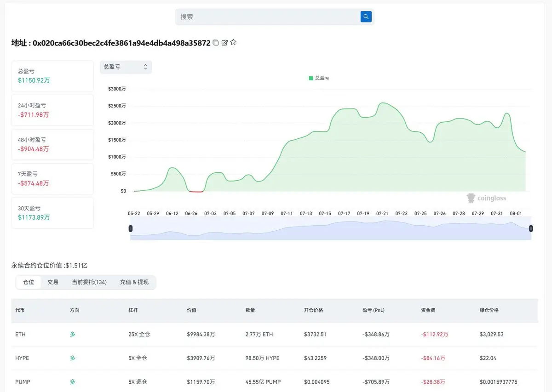Screen dimensions: 552x392
Task: Grab the left handle of chart range slider
Action: pyautogui.click(x=131, y=228)
